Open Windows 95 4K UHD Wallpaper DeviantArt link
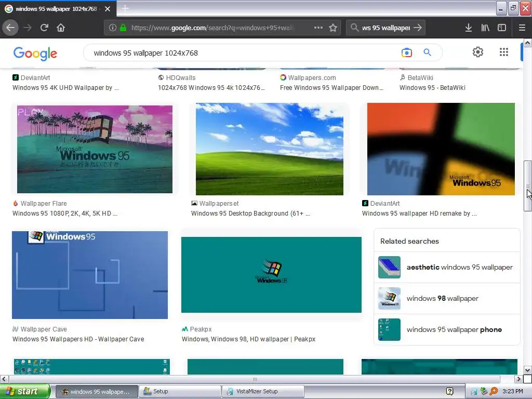The image size is (532, 399). (66, 87)
